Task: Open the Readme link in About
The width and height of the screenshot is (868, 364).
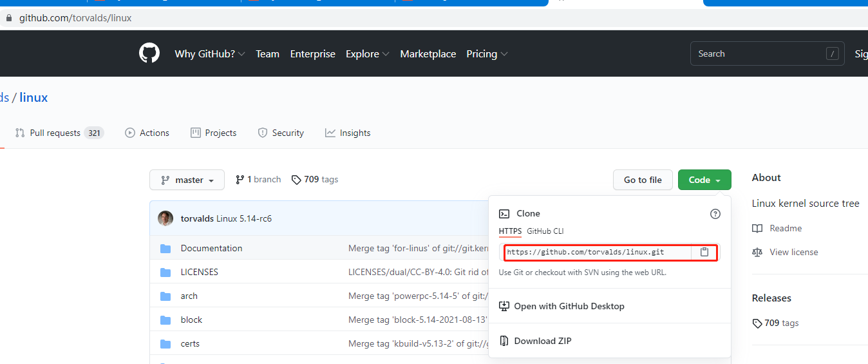Action: coord(777,228)
